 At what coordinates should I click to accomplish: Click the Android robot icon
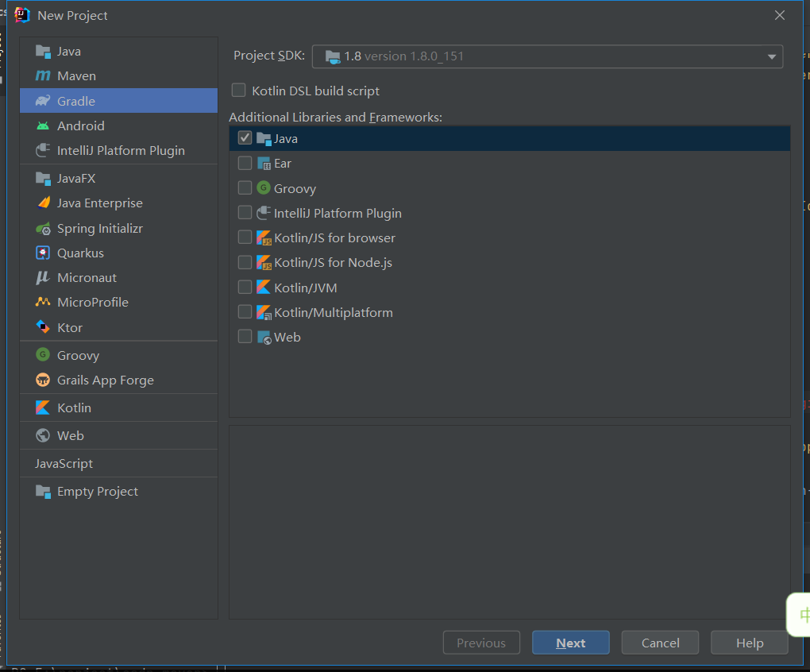tap(43, 126)
